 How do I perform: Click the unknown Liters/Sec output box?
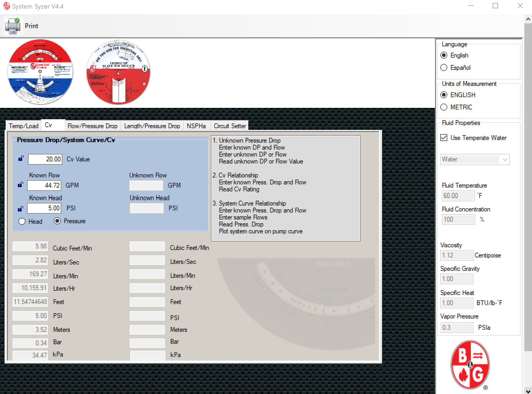tap(147, 260)
